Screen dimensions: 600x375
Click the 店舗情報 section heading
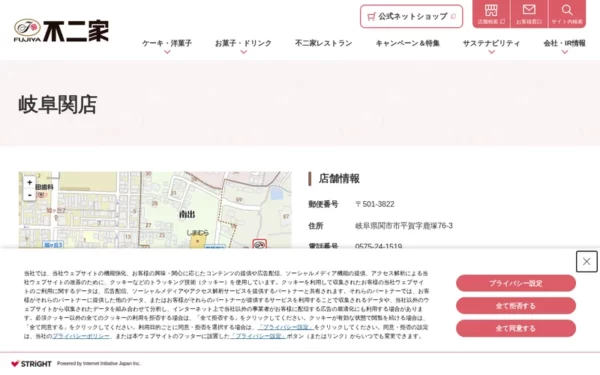pos(339,179)
